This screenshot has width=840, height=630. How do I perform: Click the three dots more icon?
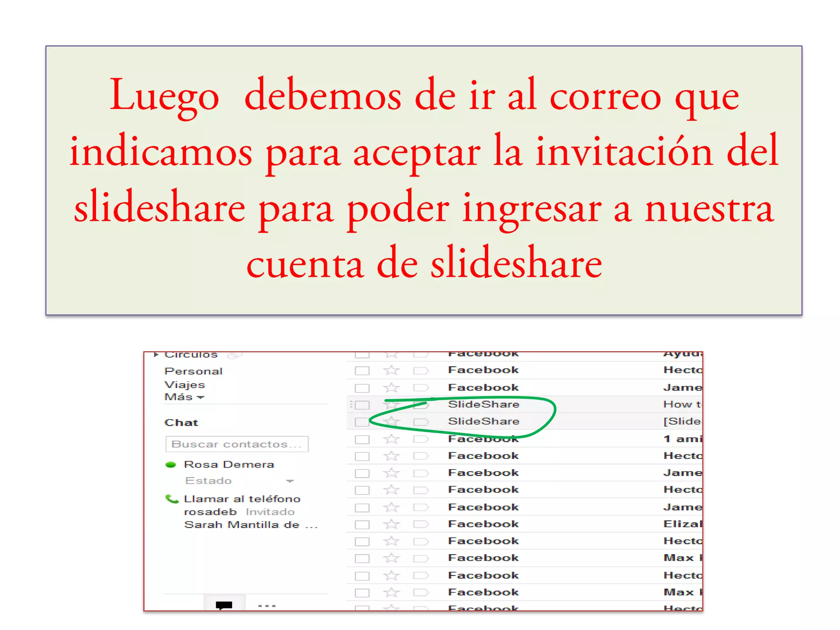click(x=267, y=605)
